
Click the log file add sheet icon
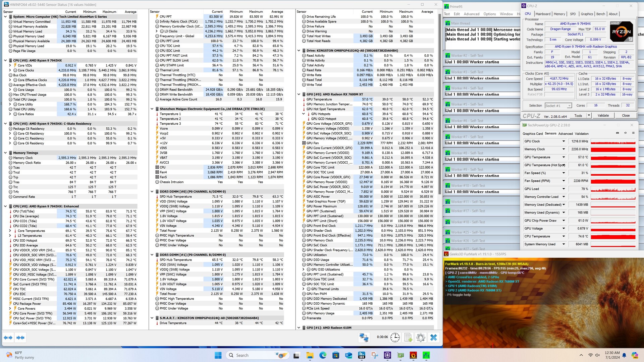coord(408,338)
